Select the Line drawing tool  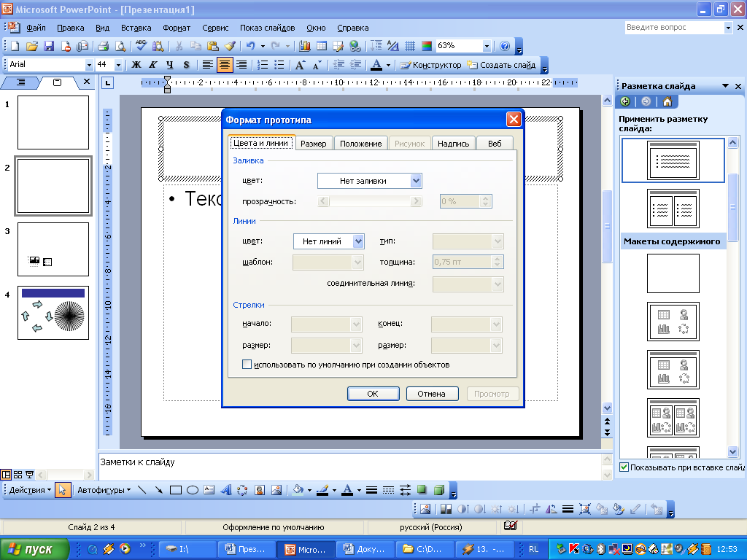click(142, 489)
